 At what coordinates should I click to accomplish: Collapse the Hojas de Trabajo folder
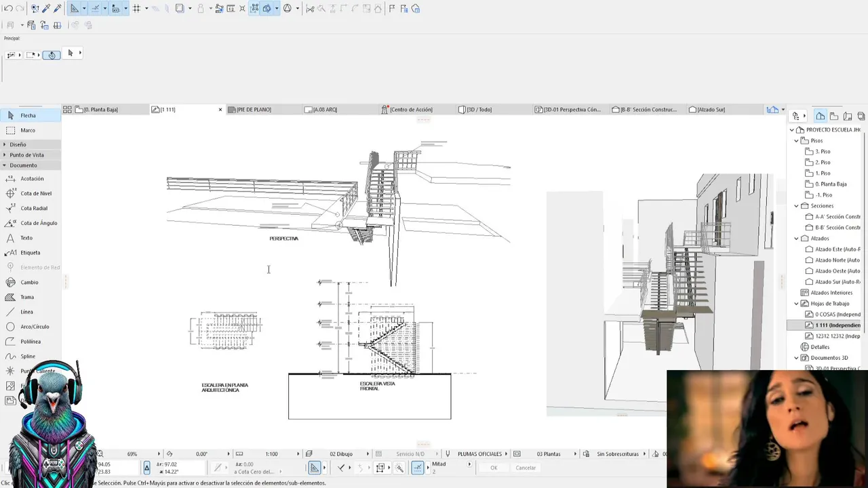tap(797, 304)
